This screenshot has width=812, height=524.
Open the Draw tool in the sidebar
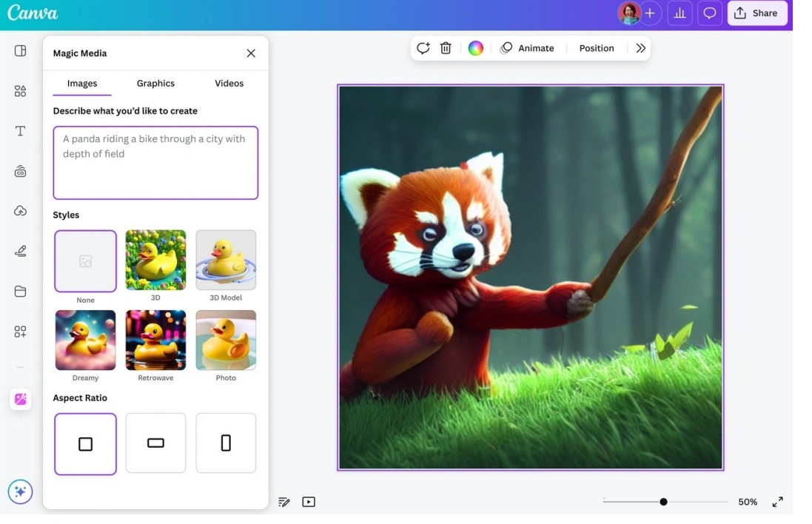tap(20, 252)
